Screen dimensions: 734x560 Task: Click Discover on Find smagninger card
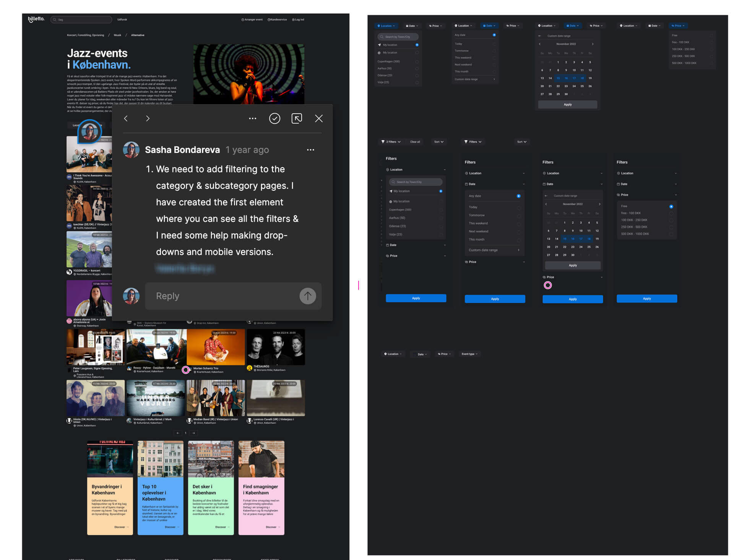273,527
